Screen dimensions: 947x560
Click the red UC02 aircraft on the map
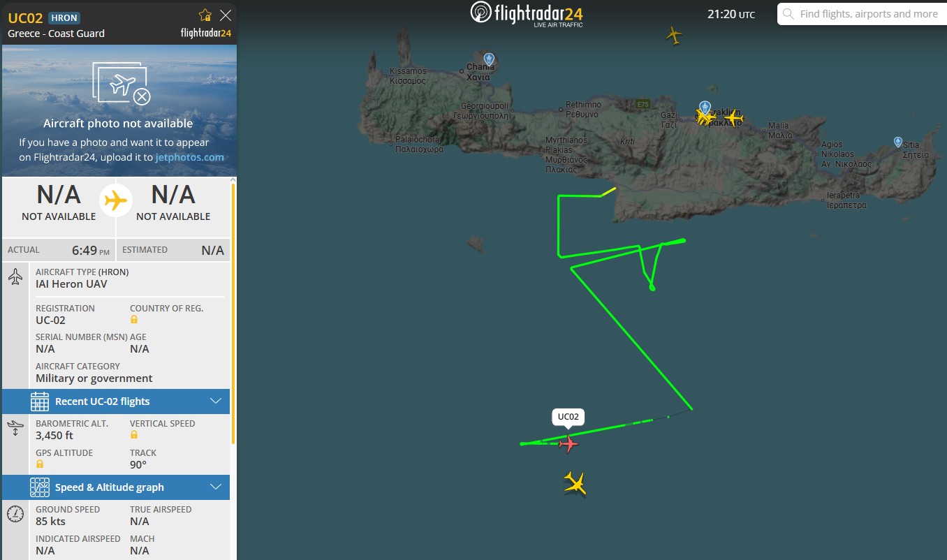(568, 443)
